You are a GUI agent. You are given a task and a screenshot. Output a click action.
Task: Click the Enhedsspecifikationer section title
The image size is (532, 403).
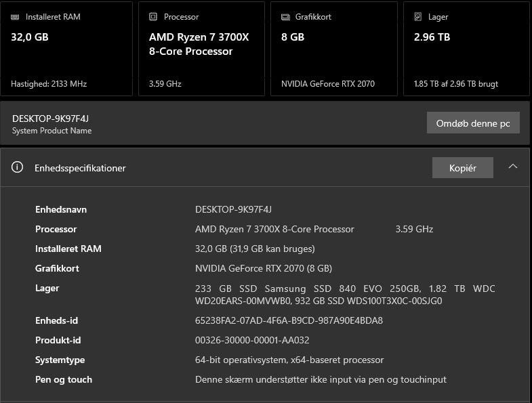click(x=80, y=168)
